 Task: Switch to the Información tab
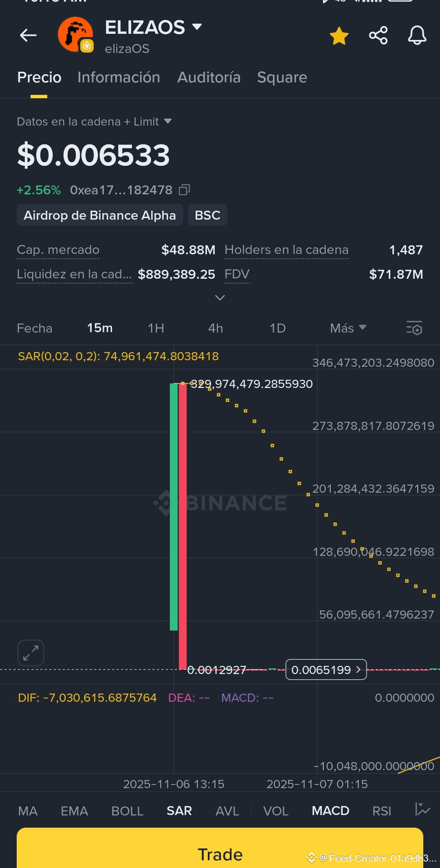click(x=119, y=77)
